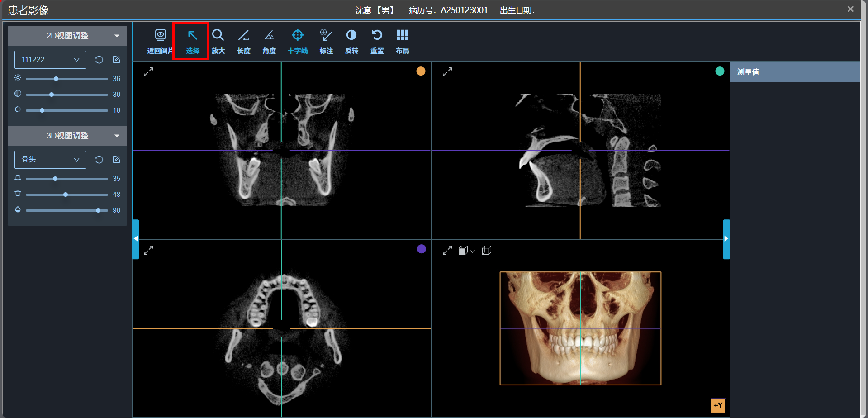This screenshot has width=868, height=418.
Task: Toggle the 3D wireframe bounding box icon
Action: pos(487,250)
